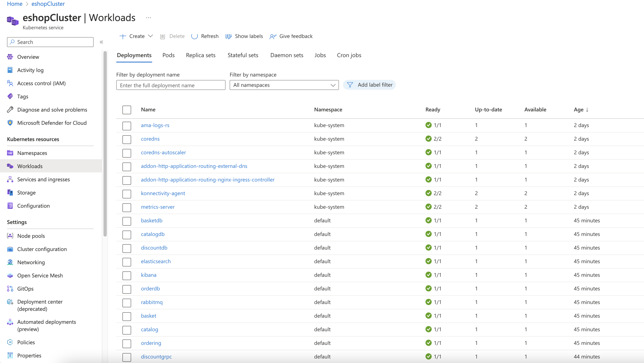Click the Refresh toolbar icon
The image size is (644, 363).
(195, 36)
